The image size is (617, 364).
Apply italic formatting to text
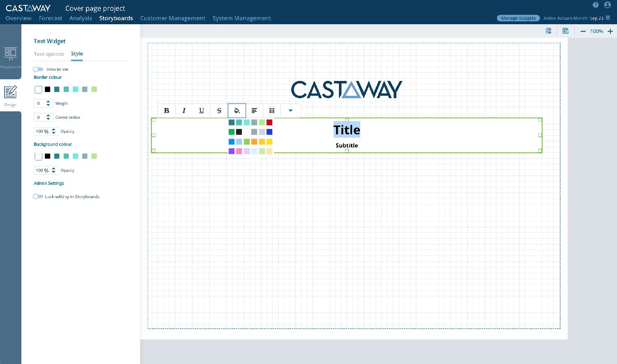pos(184,111)
